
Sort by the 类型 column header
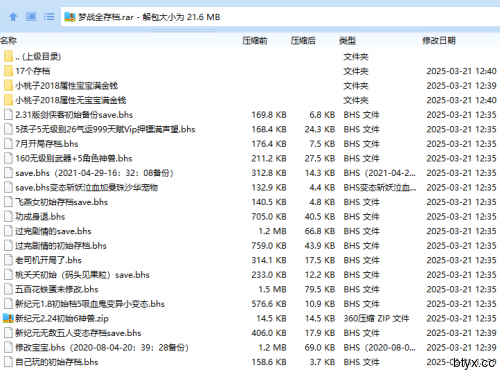coord(348,41)
